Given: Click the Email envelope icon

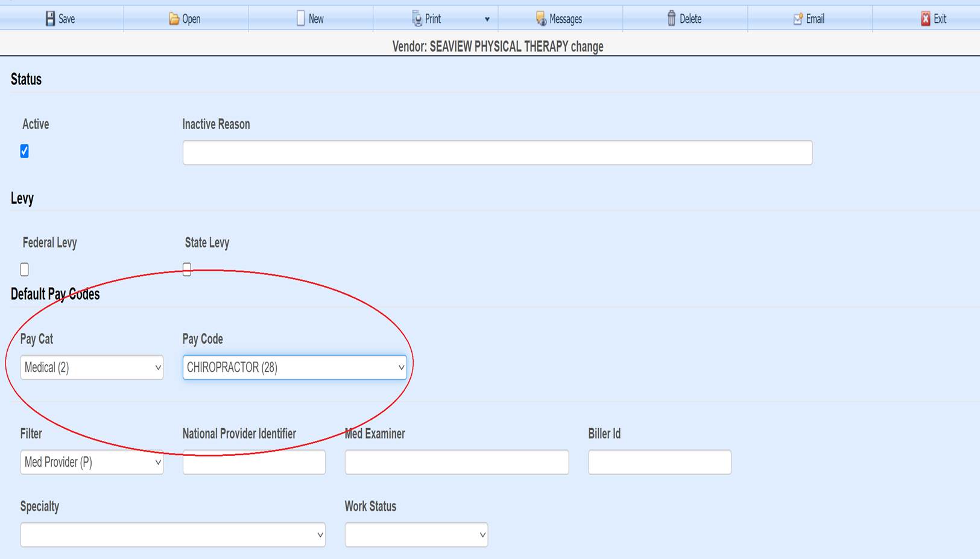Looking at the screenshot, I should 798,19.
